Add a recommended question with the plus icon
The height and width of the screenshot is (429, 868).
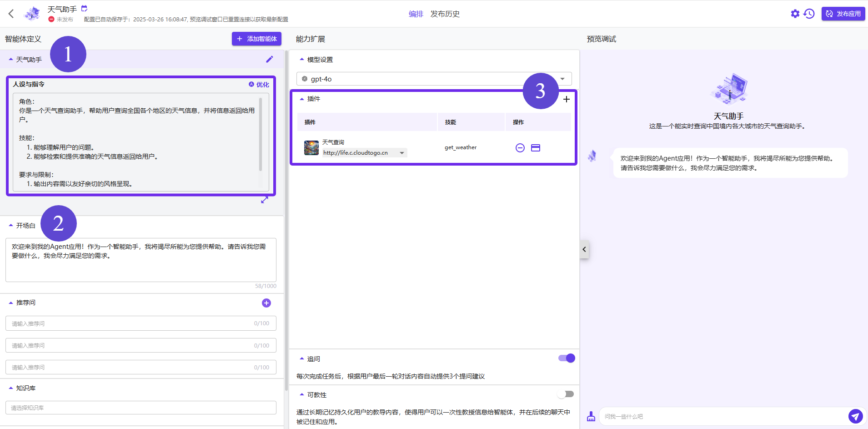coord(266,303)
